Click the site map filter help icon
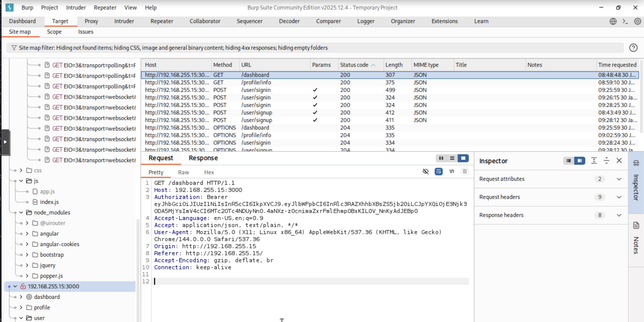 [x=633, y=48]
